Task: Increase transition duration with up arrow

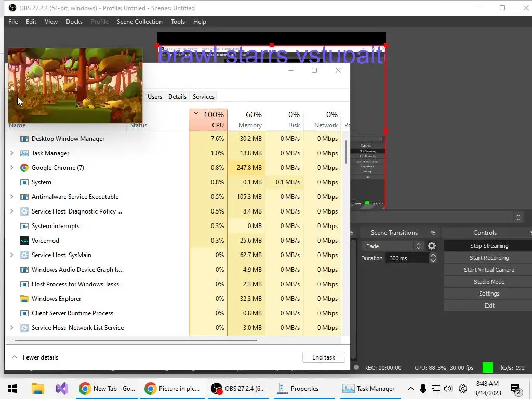Action: pyautogui.click(x=433, y=256)
